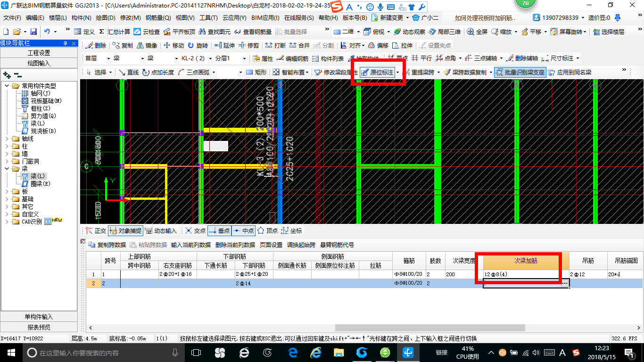Toggle 中点 midpoint snap
The width and height of the screenshot is (644, 362).
click(243, 230)
